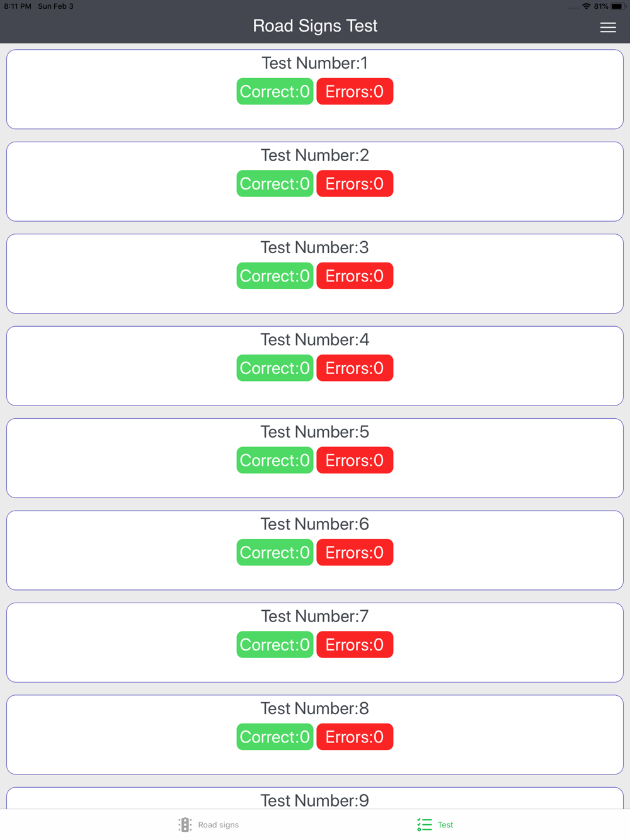Tap Errors:0 badge in Test Number:7

click(355, 645)
